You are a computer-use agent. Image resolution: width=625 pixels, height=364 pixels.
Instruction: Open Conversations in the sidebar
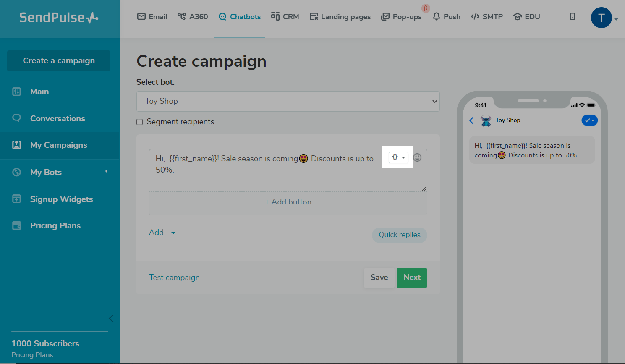tap(58, 118)
